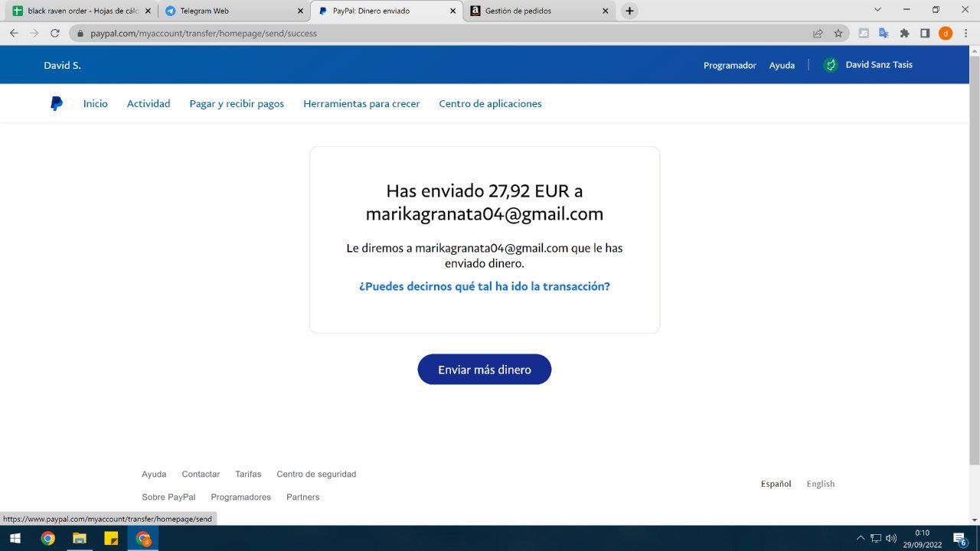Screen dimensions: 980x551
Task: Click '¿Puedes decirnos qué tal ha ido la transacción?'
Action: point(485,286)
